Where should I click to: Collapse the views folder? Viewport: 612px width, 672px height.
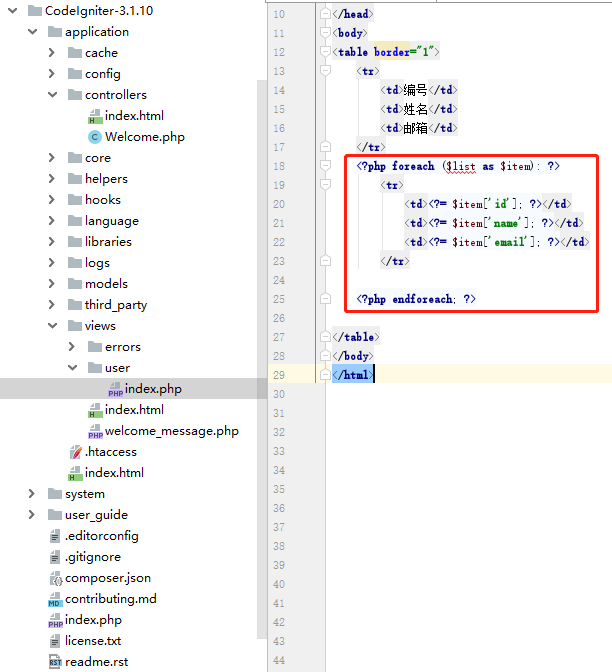(x=52, y=325)
